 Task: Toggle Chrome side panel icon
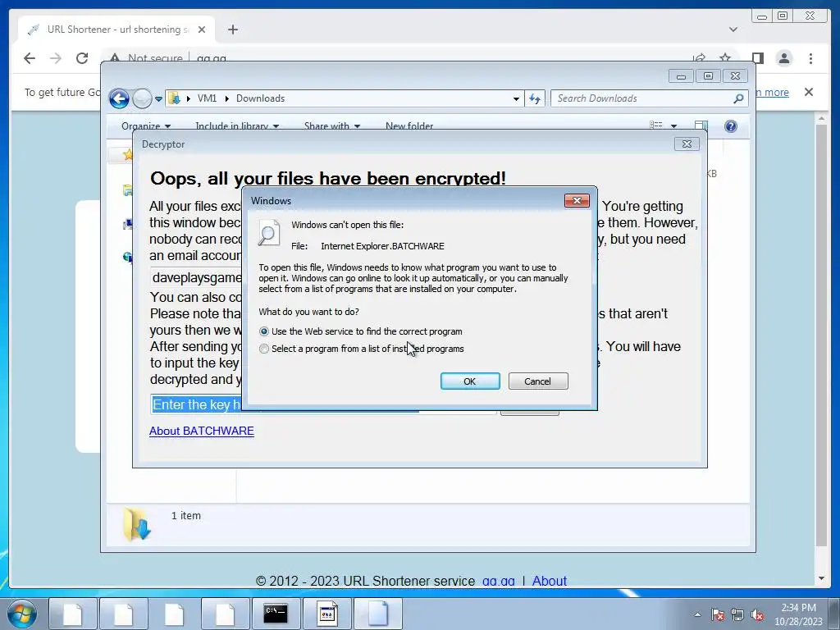pyautogui.click(x=757, y=58)
